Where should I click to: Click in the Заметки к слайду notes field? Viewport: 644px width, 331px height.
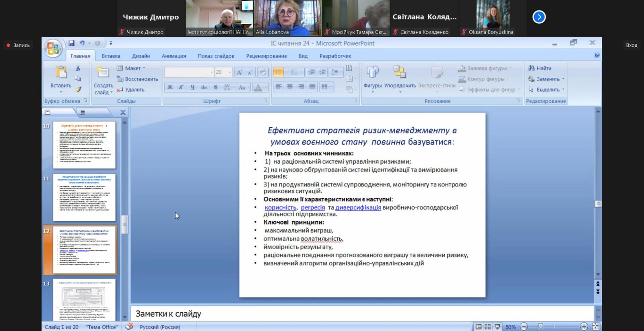click(362, 314)
